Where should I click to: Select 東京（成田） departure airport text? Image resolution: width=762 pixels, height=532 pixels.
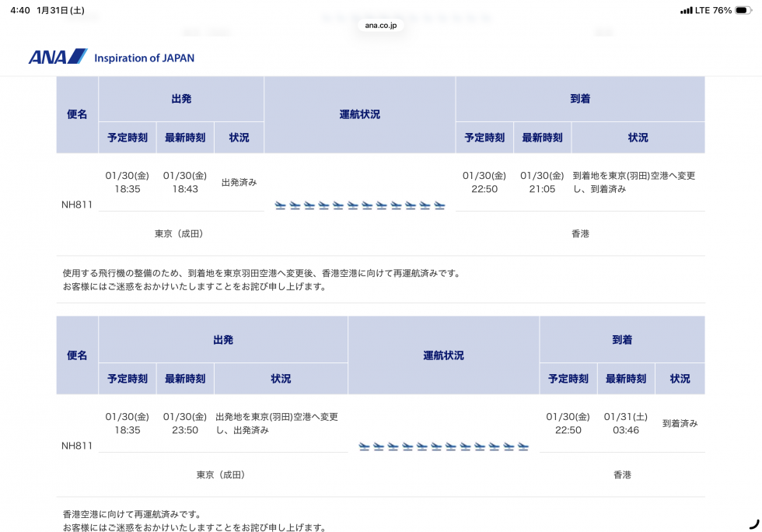[x=180, y=232]
